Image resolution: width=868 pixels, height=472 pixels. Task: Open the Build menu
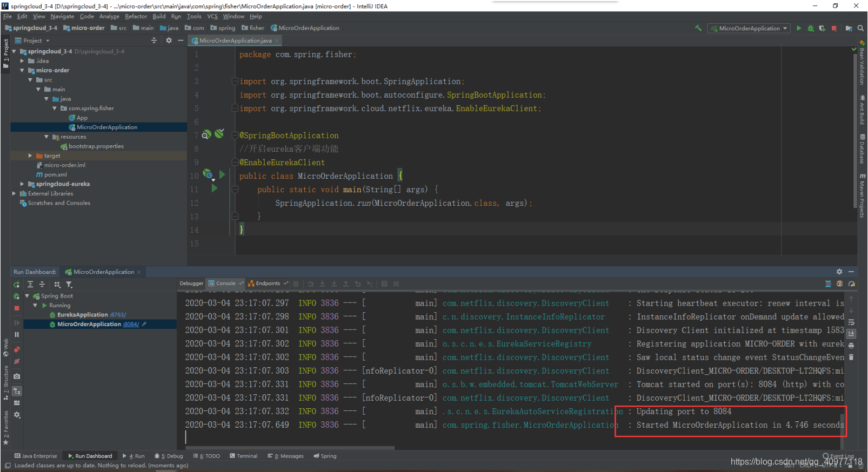point(159,16)
